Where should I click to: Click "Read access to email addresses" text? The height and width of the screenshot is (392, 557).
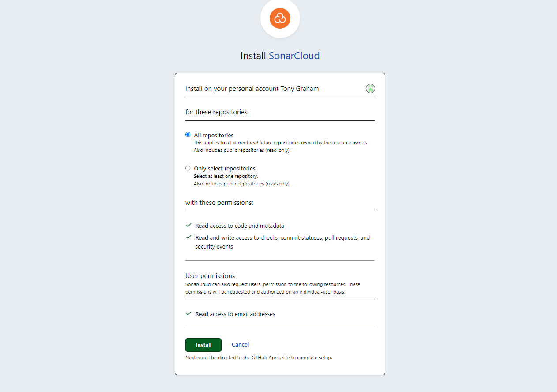click(235, 314)
